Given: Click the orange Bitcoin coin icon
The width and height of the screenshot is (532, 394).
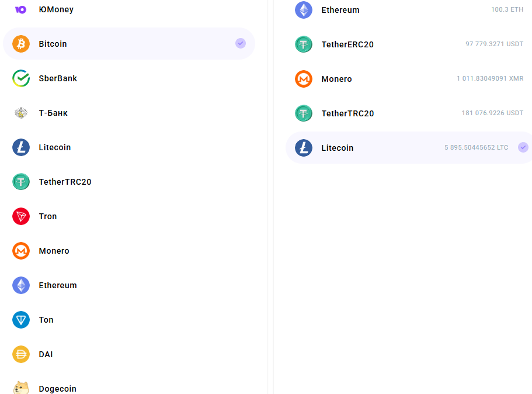Looking at the screenshot, I should pos(21,44).
